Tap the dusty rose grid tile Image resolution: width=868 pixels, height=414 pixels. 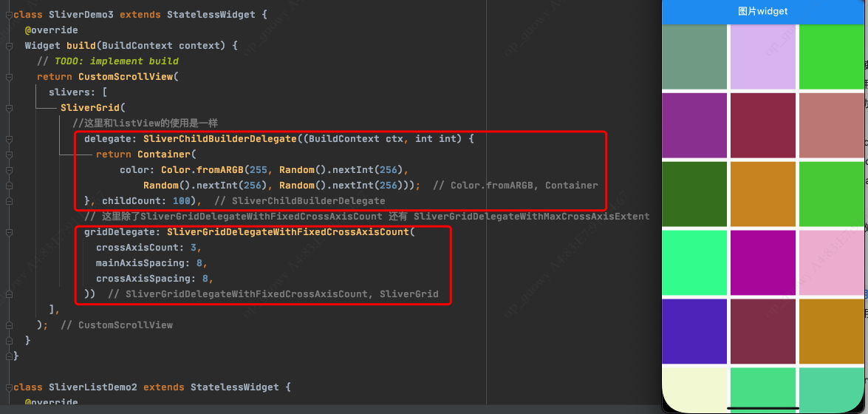click(x=832, y=125)
